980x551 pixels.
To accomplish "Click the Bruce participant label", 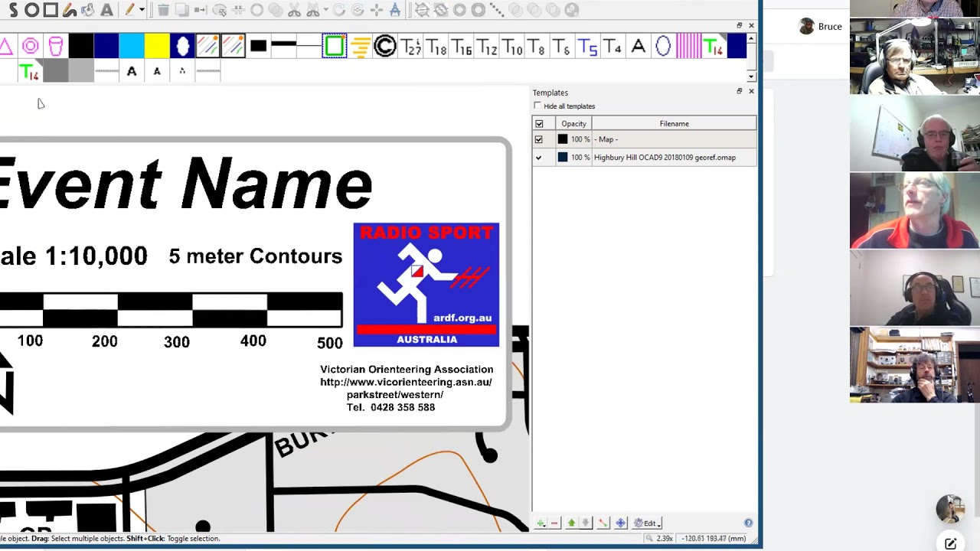I will click(x=830, y=26).
